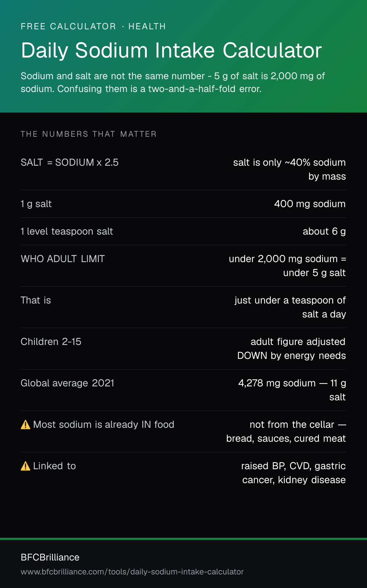Click the 1 g salt row label
This screenshot has height=588, width=367.
coord(36,204)
